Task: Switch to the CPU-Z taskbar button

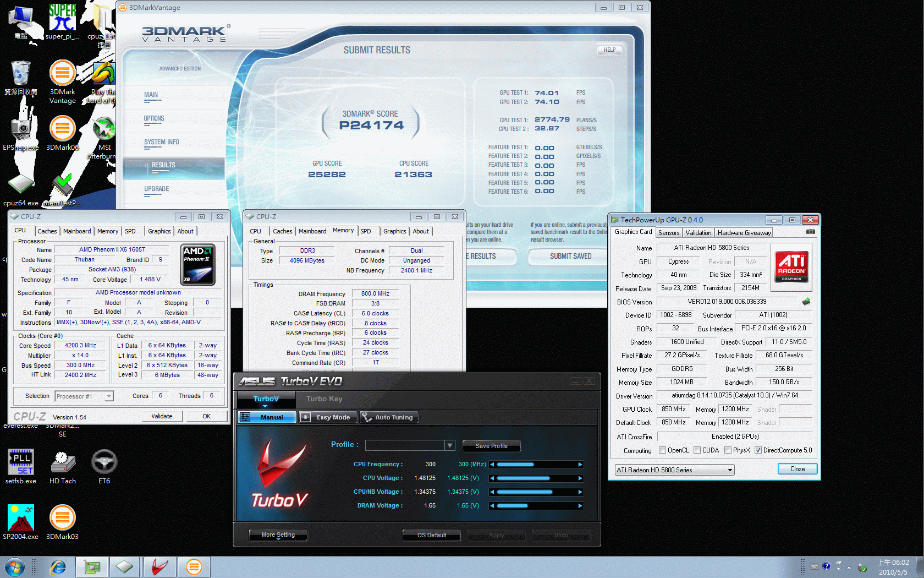Action: 125,567
